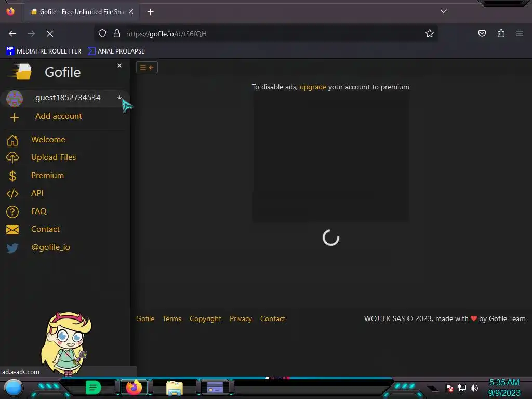This screenshot has height=399, width=532.
Task: Click the Start orb on the taskbar
Action: coord(13,388)
